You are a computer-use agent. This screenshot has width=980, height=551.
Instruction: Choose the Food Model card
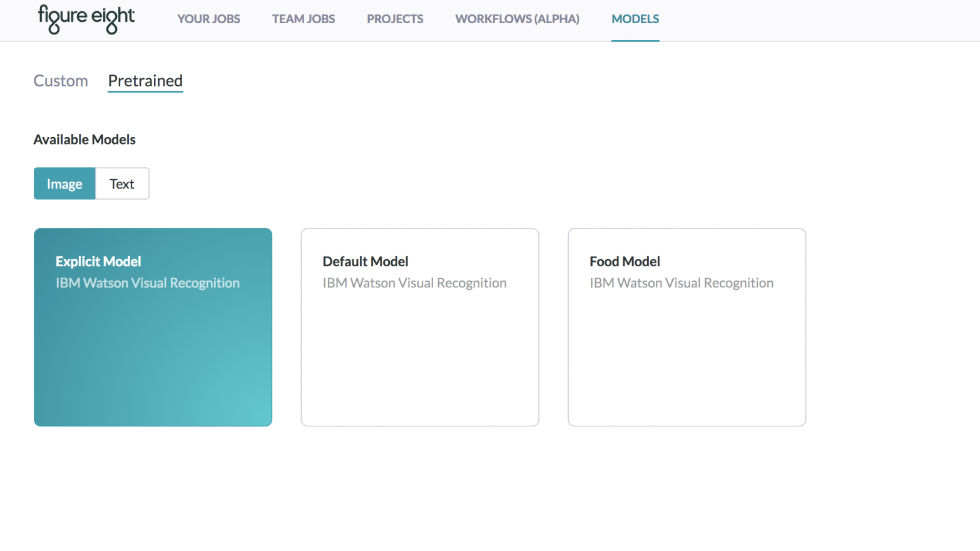pos(687,327)
